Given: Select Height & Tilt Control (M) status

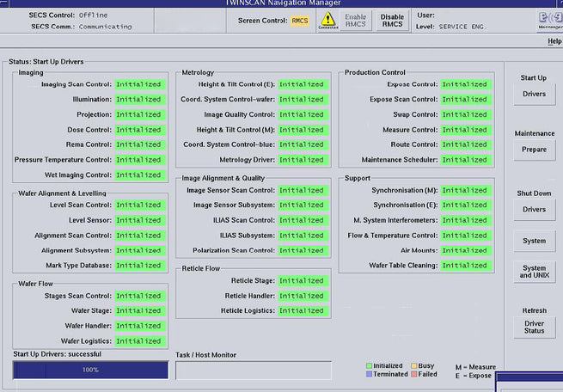Looking at the screenshot, I should (303, 130).
